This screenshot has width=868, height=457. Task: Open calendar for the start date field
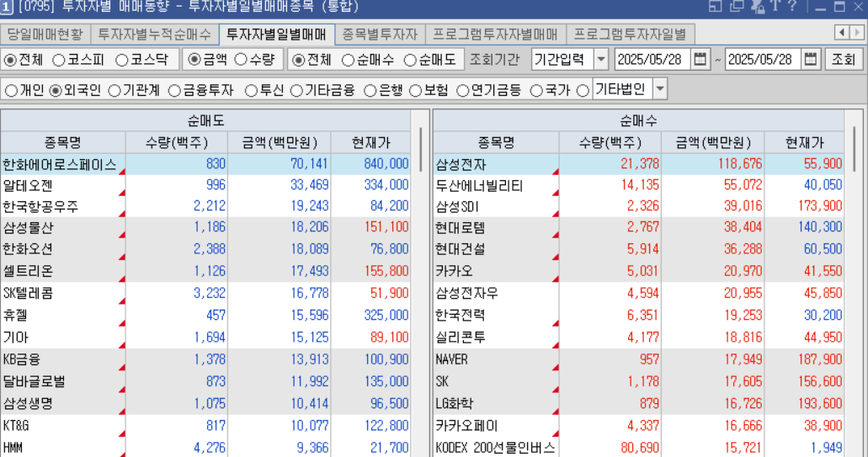[x=700, y=59]
